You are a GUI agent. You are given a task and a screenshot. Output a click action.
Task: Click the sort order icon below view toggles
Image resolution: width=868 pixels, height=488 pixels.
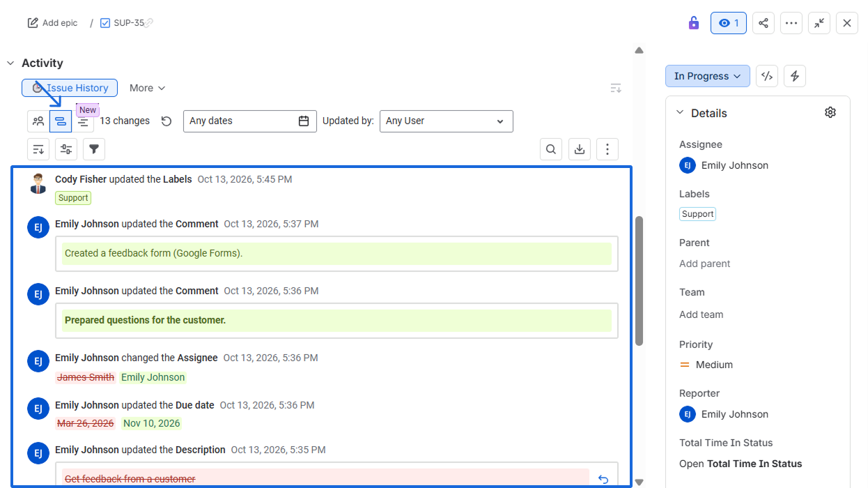tap(38, 148)
